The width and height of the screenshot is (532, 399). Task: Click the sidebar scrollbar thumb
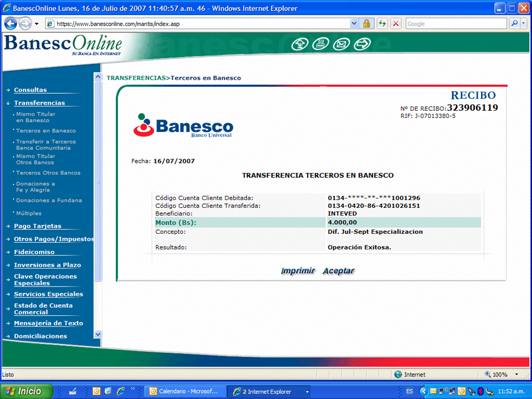pos(98,181)
